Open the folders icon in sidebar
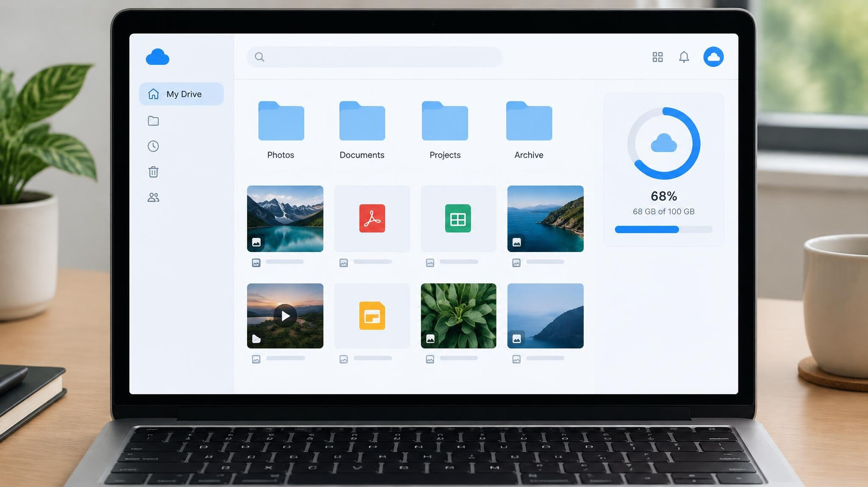The height and width of the screenshot is (487, 868). [x=153, y=121]
